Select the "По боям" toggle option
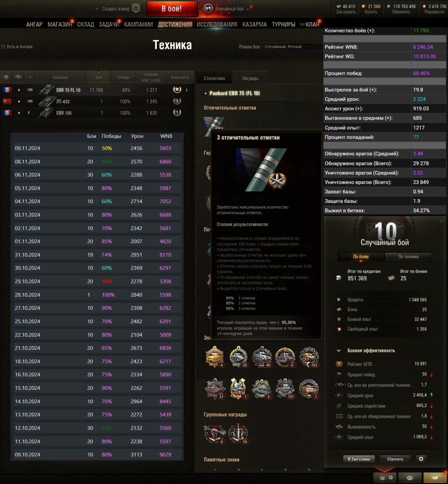 pos(361,257)
